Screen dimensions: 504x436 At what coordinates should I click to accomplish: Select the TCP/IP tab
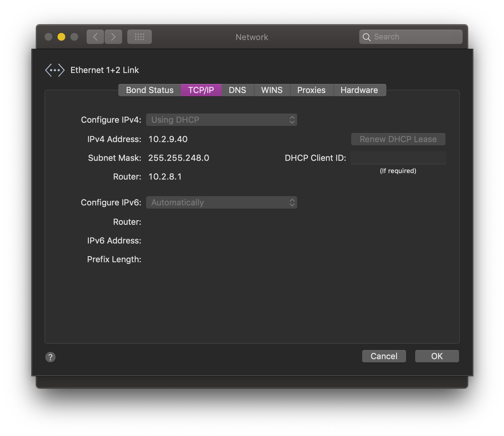[201, 90]
